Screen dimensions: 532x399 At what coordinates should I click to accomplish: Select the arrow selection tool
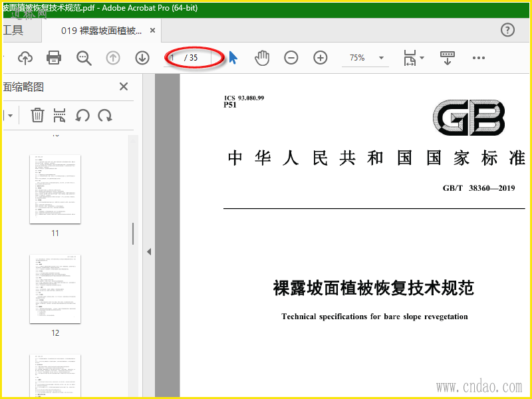233,58
